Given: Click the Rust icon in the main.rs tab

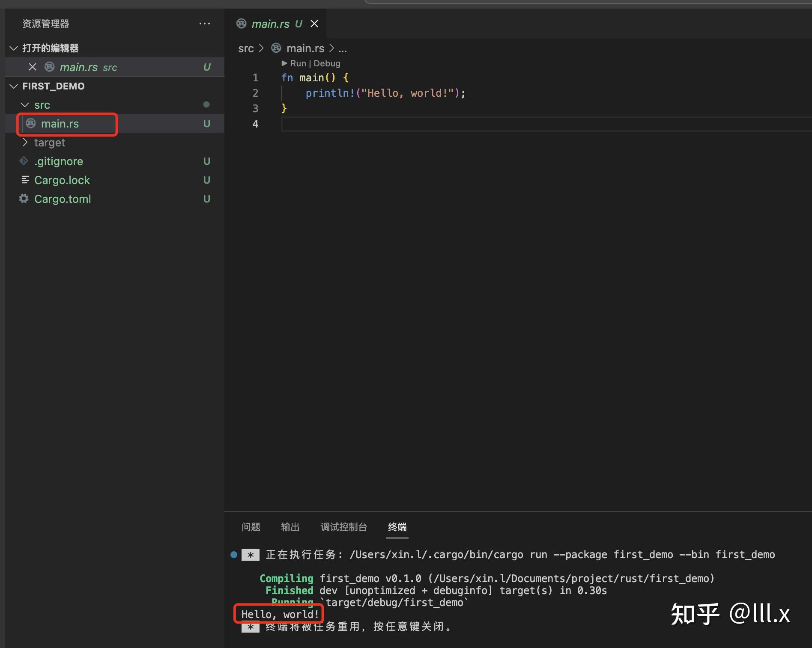Looking at the screenshot, I should (x=242, y=24).
